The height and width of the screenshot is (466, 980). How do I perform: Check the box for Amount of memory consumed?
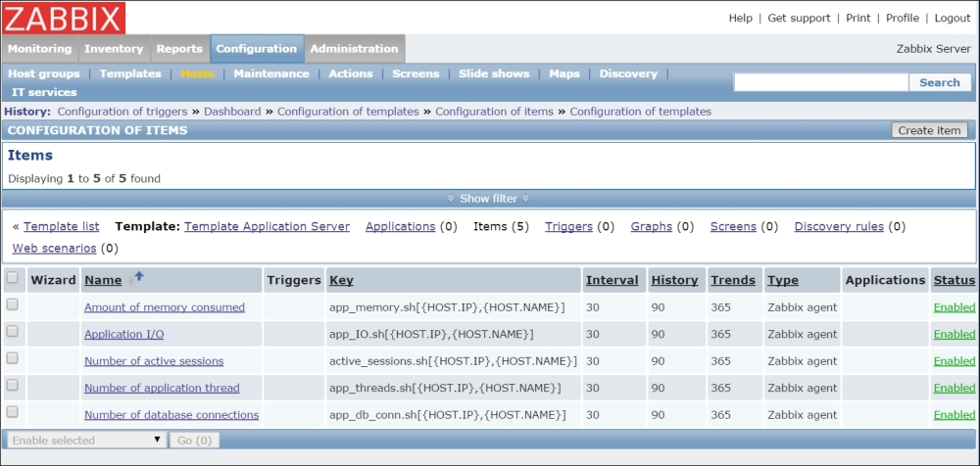click(13, 305)
